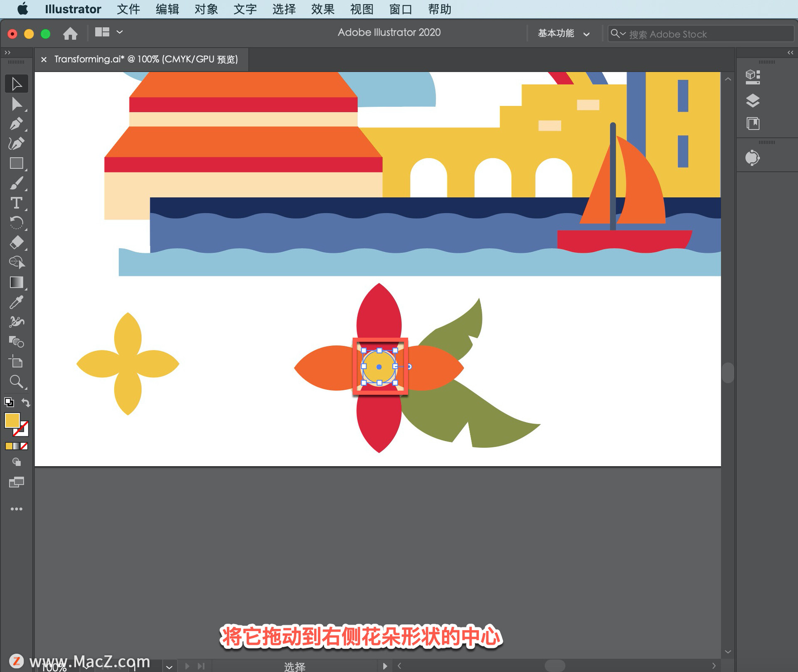The width and height of the screenshot is (798, 672).
Task: Activate the Eyedropper tool
Action: [x=16, y=302]
